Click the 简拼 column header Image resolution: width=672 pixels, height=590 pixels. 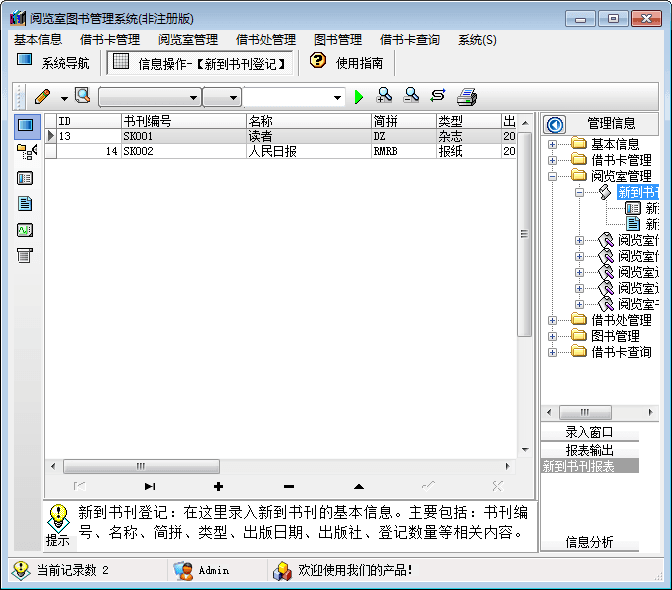403,121
